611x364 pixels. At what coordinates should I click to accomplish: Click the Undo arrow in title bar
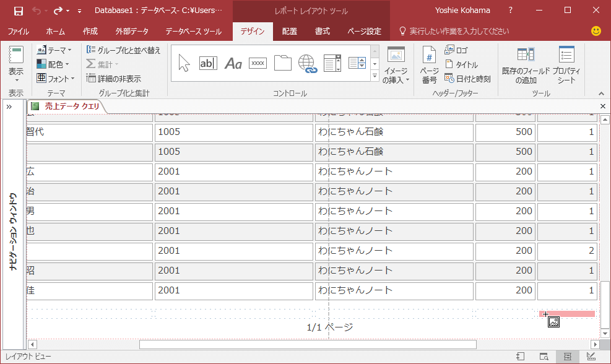37,11
